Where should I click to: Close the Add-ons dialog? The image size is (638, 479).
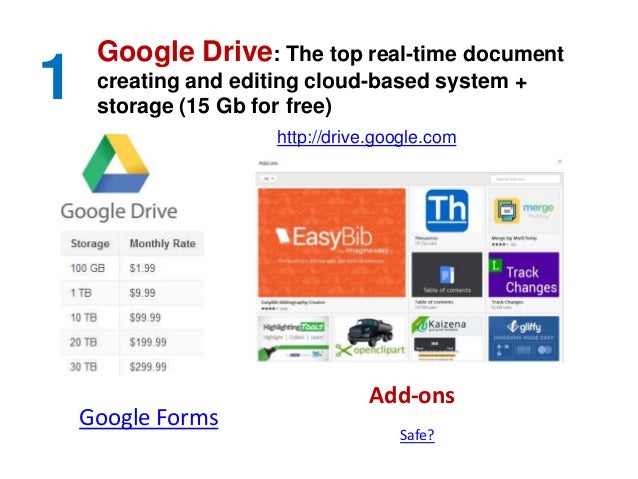click(x=559, y=162)
